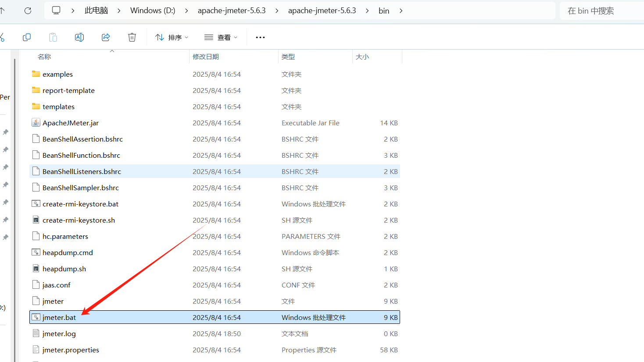Open the 查看 view dropdown

tap(221, 37)
